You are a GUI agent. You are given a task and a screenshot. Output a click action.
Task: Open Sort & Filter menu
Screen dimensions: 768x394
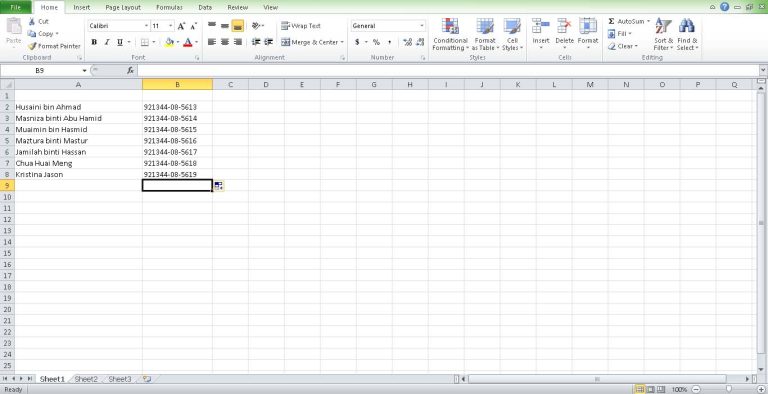pos(663,34)
